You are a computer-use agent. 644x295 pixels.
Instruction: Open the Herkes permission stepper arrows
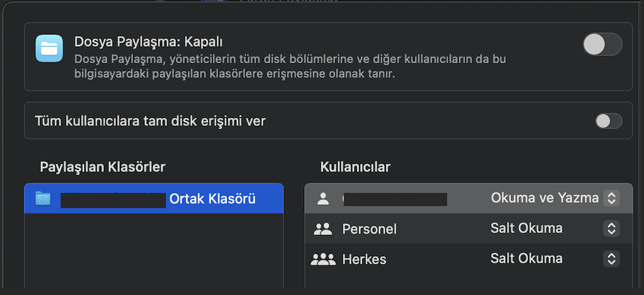611,258
